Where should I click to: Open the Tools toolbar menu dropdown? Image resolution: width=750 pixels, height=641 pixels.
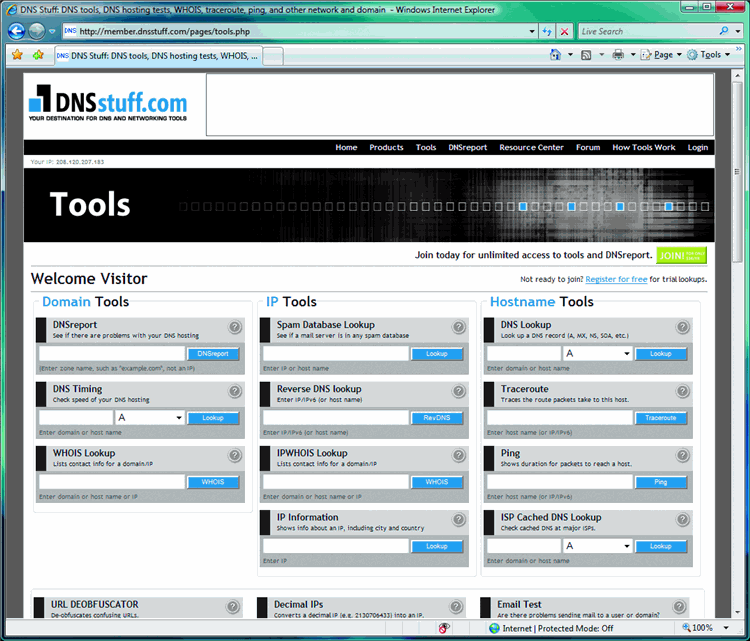click(x=709, y=55)
